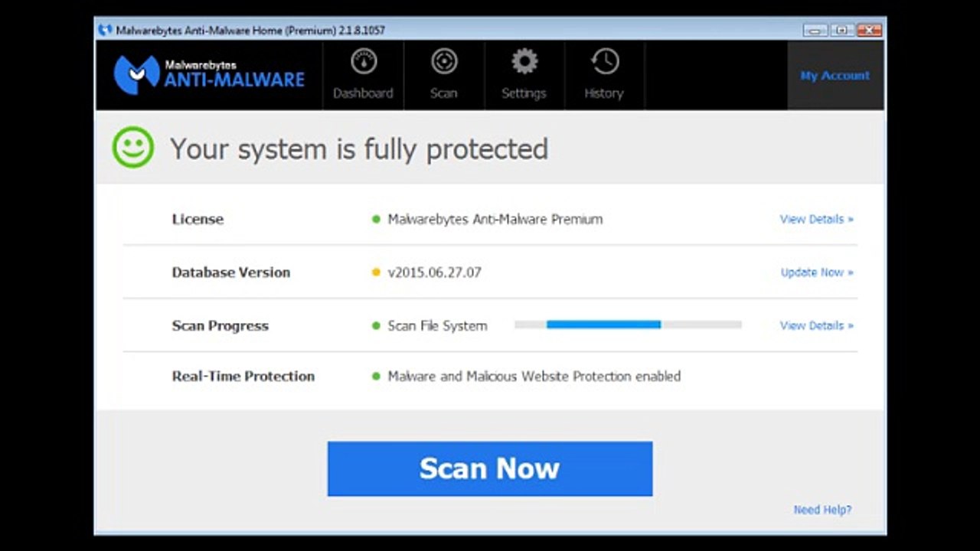This screenshot has width=980, height=551.
Task: Select the History tab label
Action: tap(604, 93)
